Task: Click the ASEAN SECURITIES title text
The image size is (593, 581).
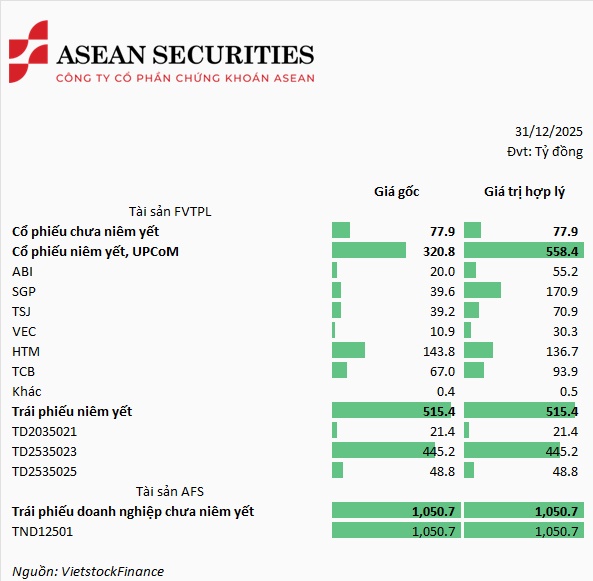Action: pyautogui.click(x=185, y=55)
